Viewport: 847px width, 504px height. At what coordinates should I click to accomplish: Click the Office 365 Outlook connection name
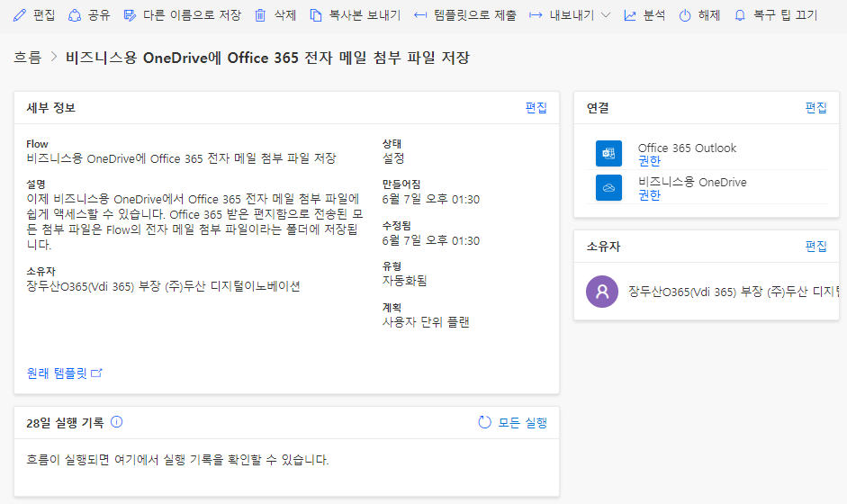pyautogui.click(x=687, y=148)
